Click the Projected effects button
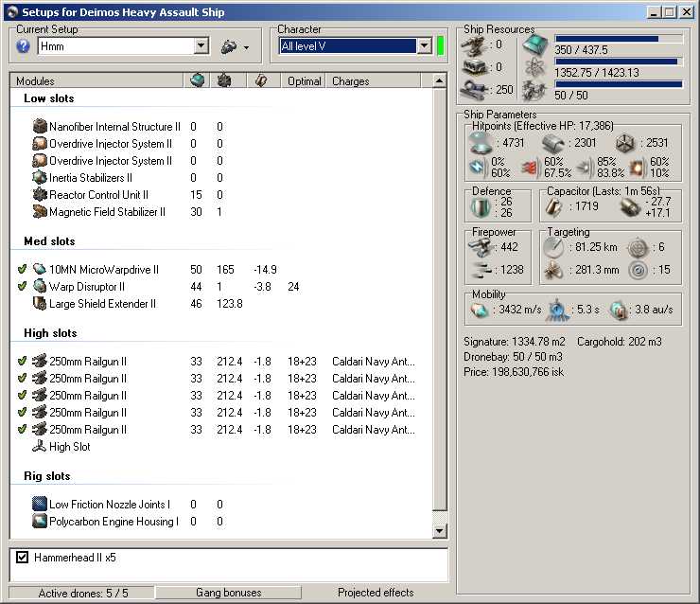 [376, 593]
